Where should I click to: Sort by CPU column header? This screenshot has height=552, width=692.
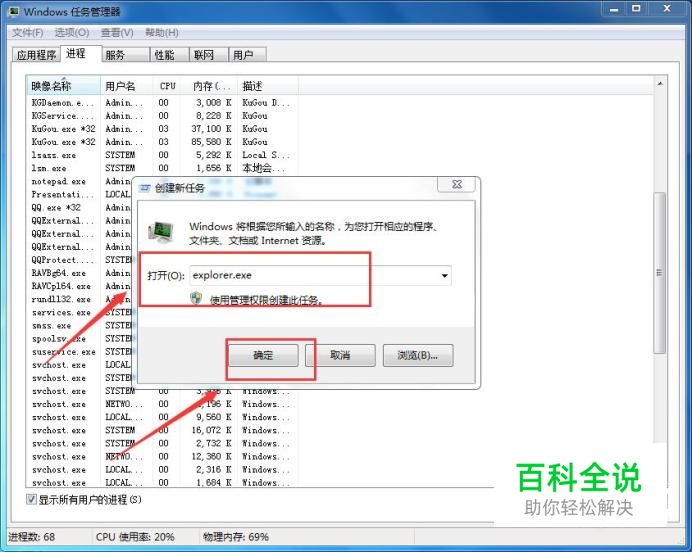click(x=168, y=86)
